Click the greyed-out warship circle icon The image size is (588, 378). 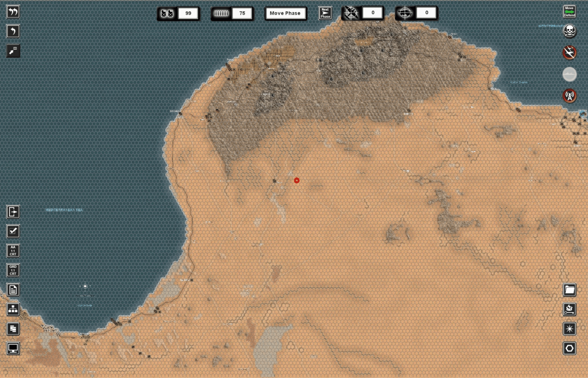click(x=570, y=74)
